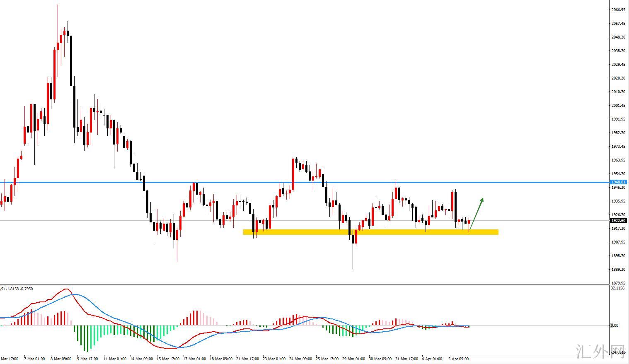Image resolution: width=629 pixels, height=364 pixels.
Task: Select the 21 Mar 17:00 time label
Action: pos(247,359)
